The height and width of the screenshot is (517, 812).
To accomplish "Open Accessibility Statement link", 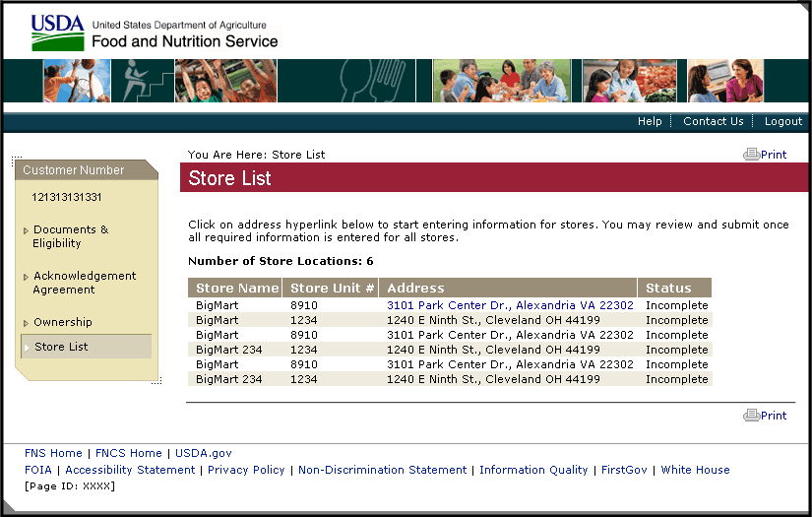I will pos(130,470).
